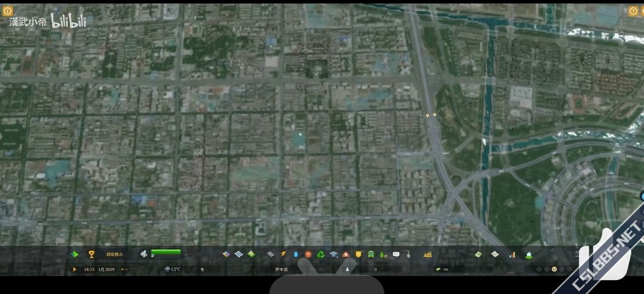The image size is (644, 294).
Task: Open the advisor help icon at top right
Action: tap(633, 11)
